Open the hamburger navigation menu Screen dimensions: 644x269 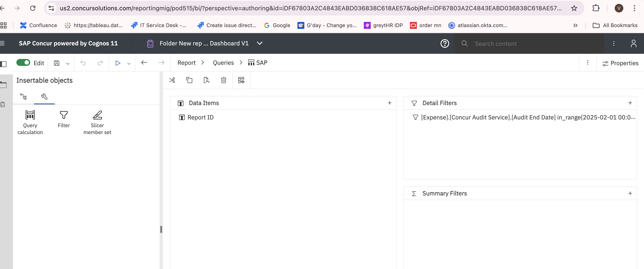2,43
